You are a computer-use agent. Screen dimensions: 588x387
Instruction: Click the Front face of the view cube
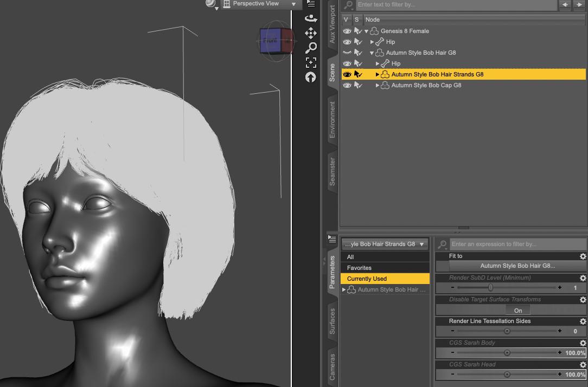click(x=270, y=41)
